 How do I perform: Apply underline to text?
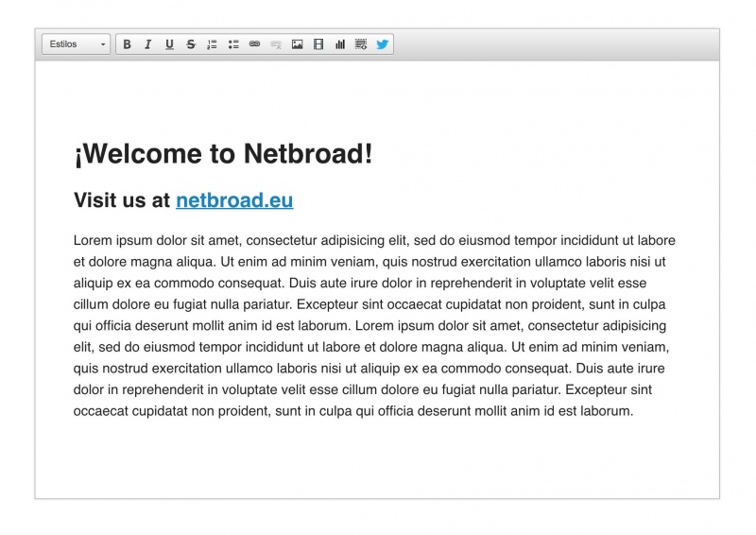169,44
